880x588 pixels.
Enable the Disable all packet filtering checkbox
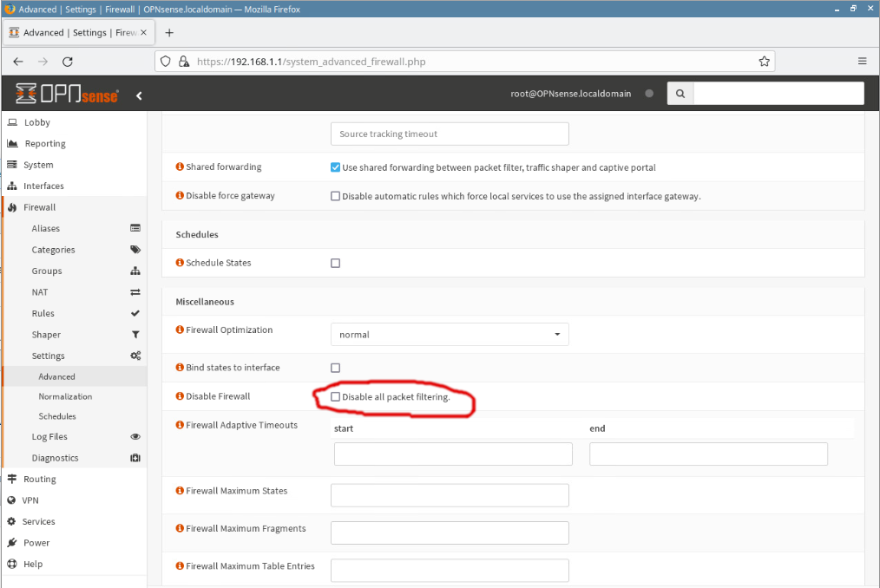pos(335,397)
